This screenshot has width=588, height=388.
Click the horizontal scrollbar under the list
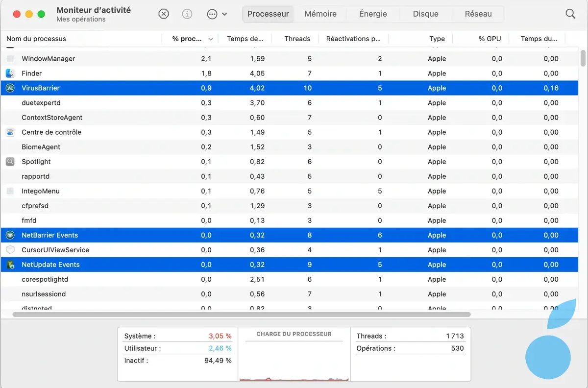point(241,315)
